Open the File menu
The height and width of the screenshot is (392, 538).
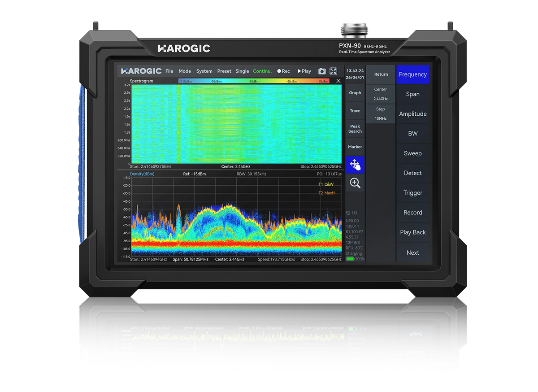169,71
